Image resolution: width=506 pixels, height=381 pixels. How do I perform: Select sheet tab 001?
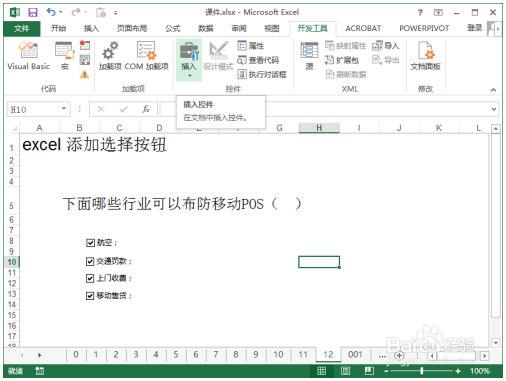point(355,355)
